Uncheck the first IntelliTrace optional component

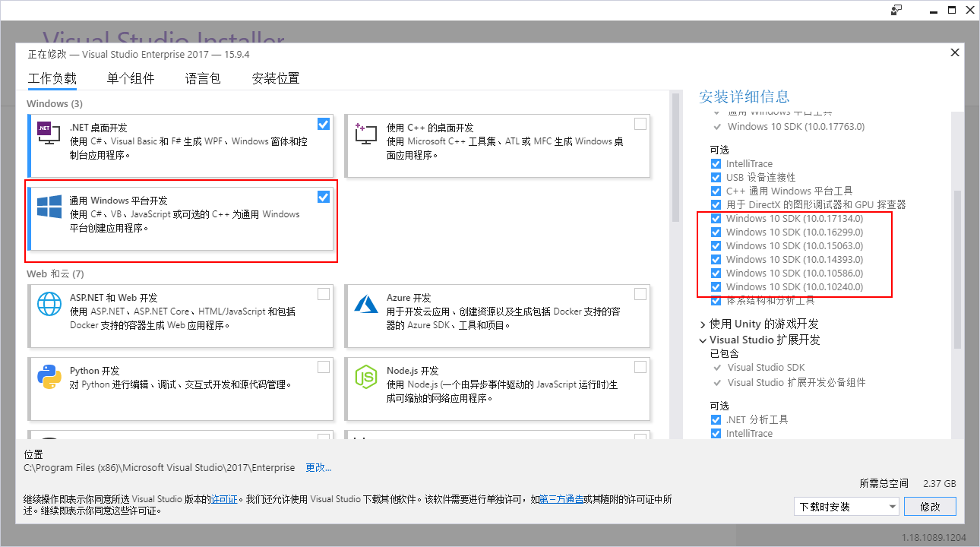pos(716,163)
